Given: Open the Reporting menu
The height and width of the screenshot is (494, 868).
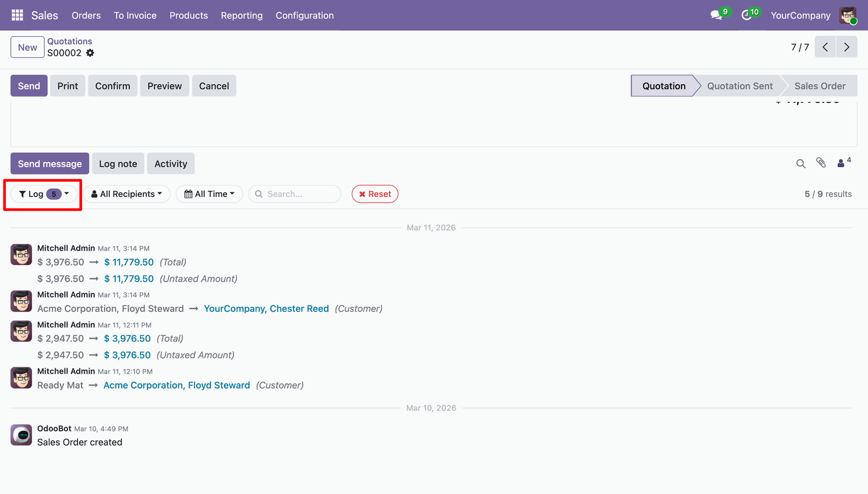Looking at the screenshot, I should point(241,15).
